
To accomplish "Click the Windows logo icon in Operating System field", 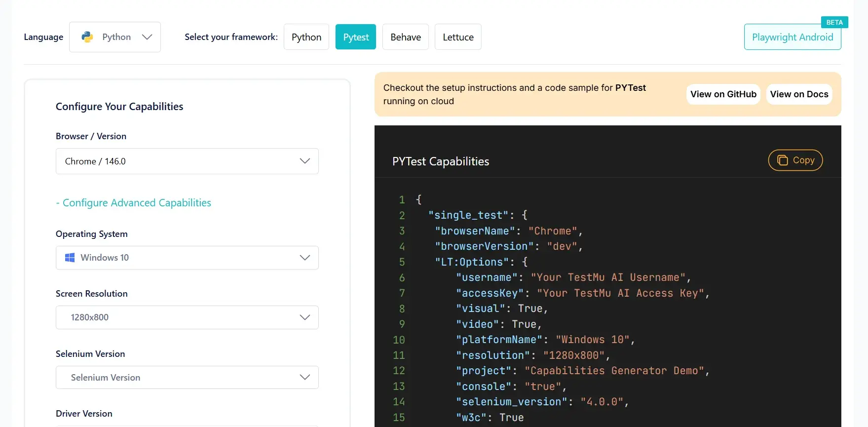I will click(x=70, y=258).
